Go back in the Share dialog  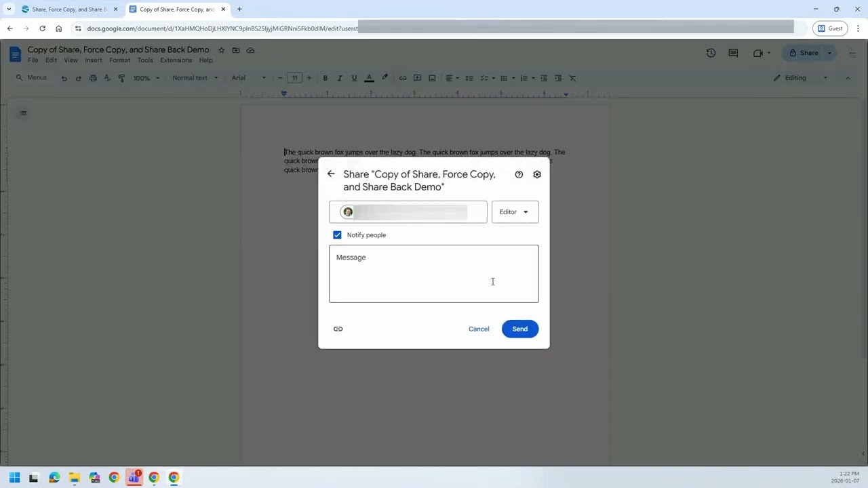click(x=331, y=174)
